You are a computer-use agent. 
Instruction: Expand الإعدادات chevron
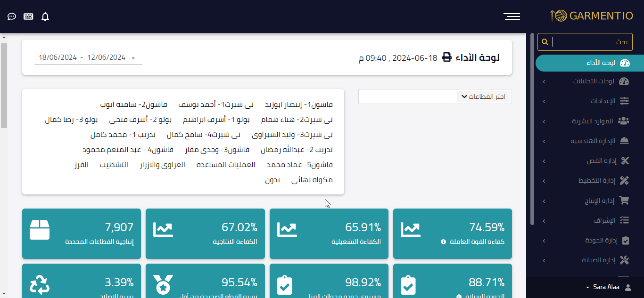pos(544,101)
